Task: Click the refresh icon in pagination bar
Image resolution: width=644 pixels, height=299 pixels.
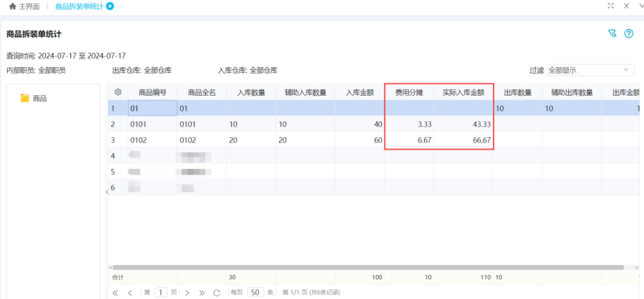Action: (x=217, y=292)
